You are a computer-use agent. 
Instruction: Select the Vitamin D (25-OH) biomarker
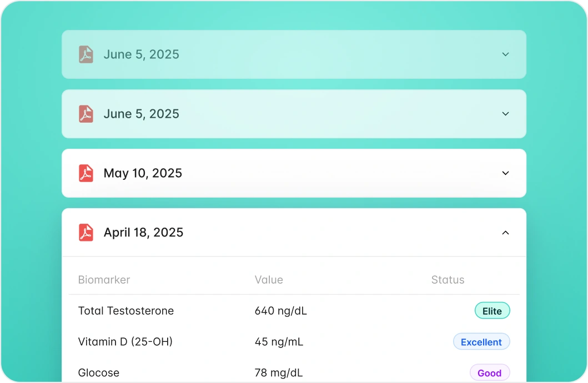tap(125, 342)
